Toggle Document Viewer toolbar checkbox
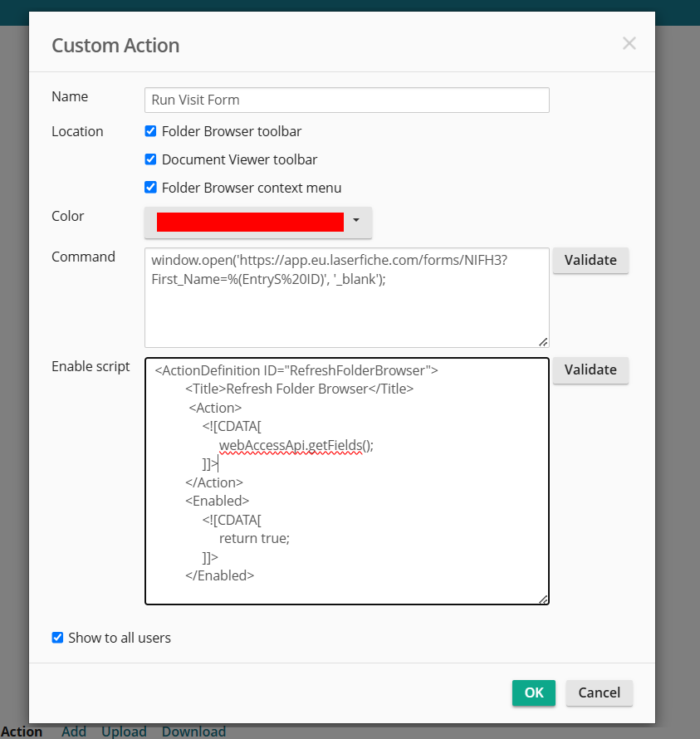 tap(150, 159)
